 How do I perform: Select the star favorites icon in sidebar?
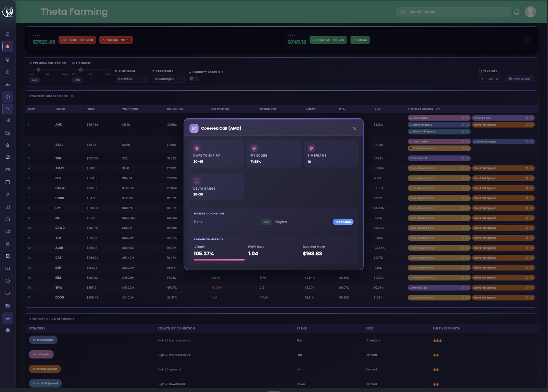point(8,47)
